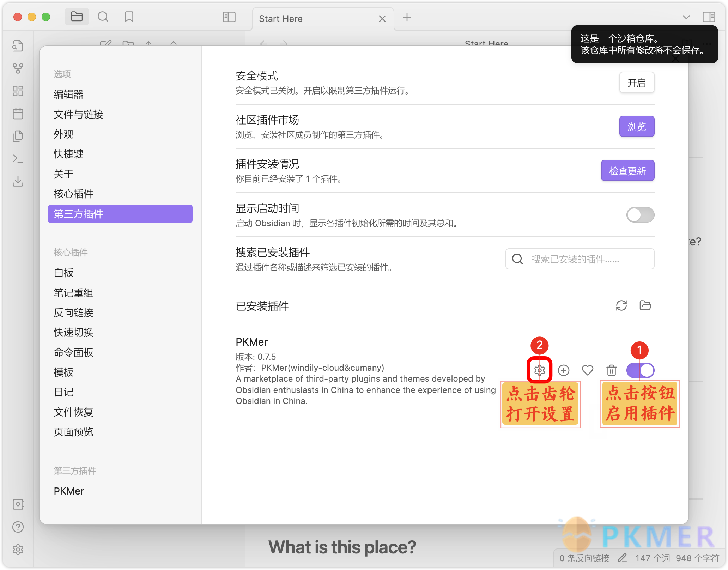The height and width of the screenshot is (570, 728).
Task: Open 命令面板 plugin settings
Action: pyautogui.click(x=120, y=352)
